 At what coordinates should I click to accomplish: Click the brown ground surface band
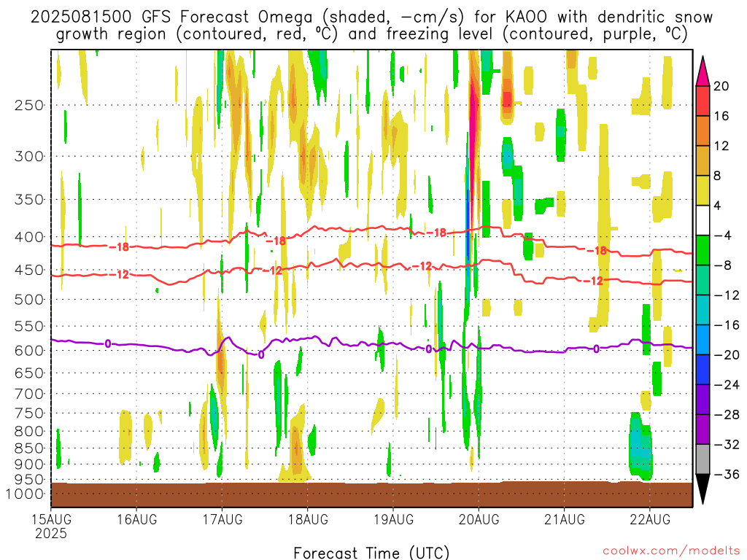tap(371, 495)
